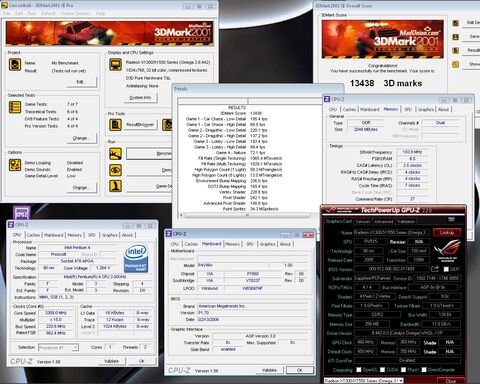
Task: Click icon beside Edit Description in score window
Action: tap(455, 23)
